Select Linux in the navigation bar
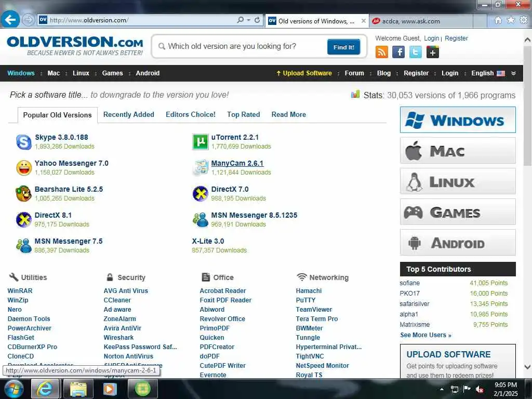 coord(81,73)
